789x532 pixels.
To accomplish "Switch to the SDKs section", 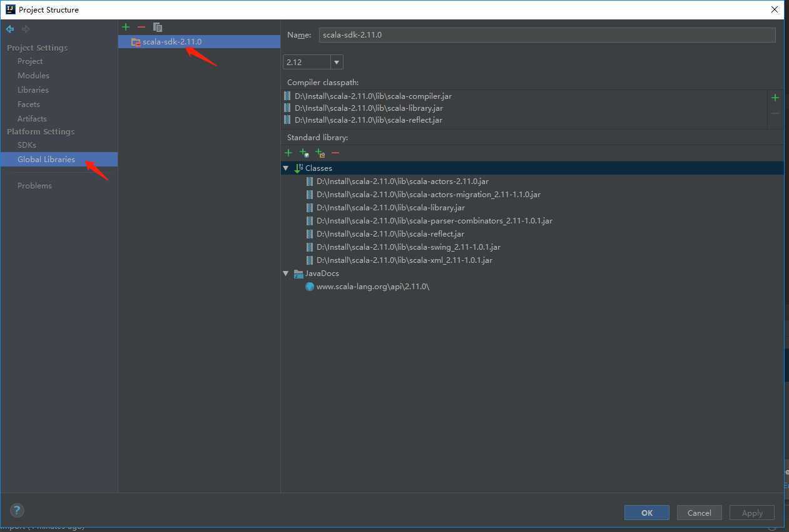I will [27, 145].
